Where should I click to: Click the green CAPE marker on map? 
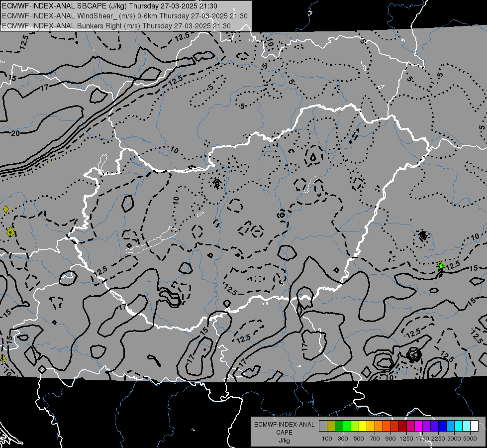tap(440, 266)
